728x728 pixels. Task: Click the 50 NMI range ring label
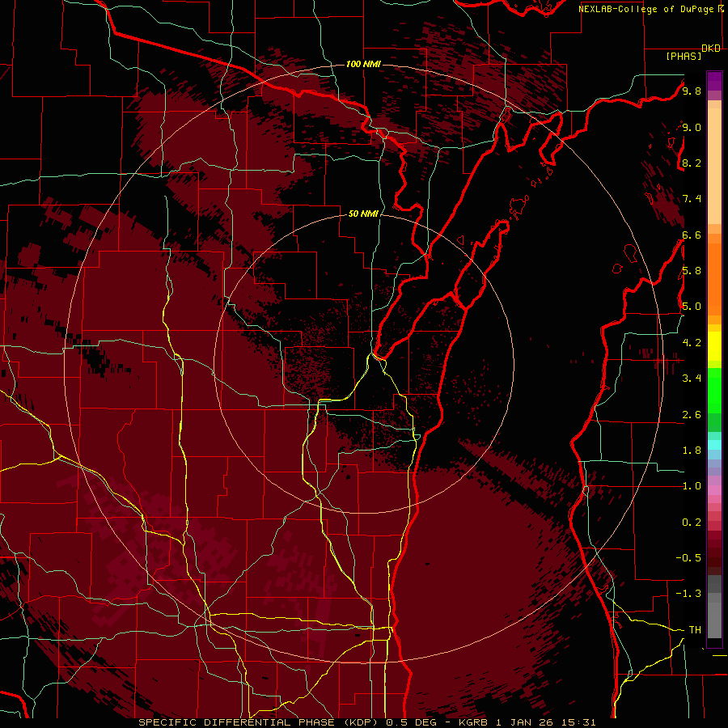coord(363,214)
